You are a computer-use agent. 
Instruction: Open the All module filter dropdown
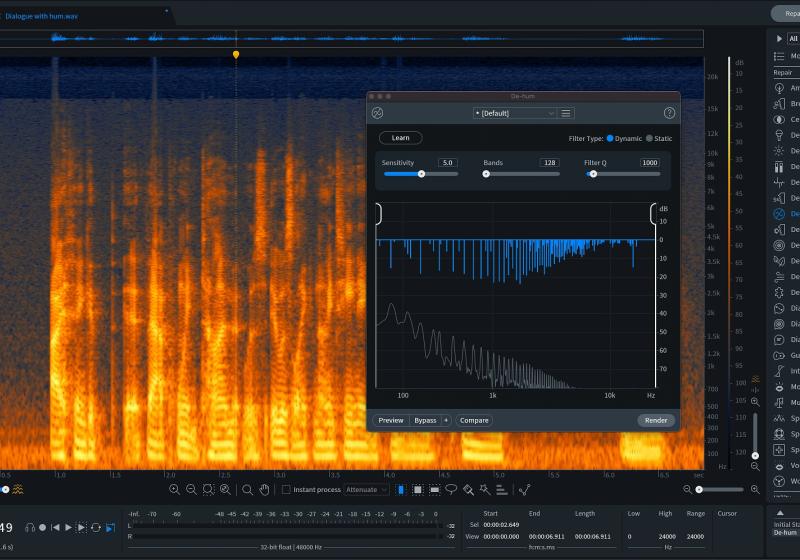pos(793,38)
